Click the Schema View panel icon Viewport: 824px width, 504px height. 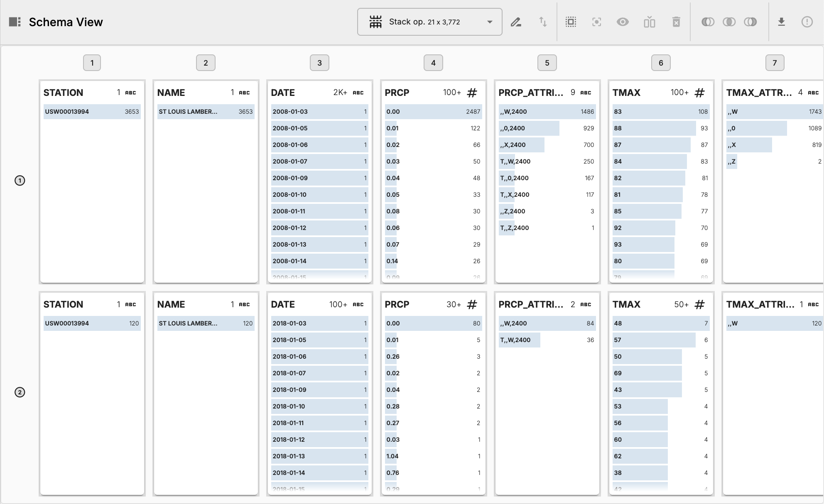[15, 22]
